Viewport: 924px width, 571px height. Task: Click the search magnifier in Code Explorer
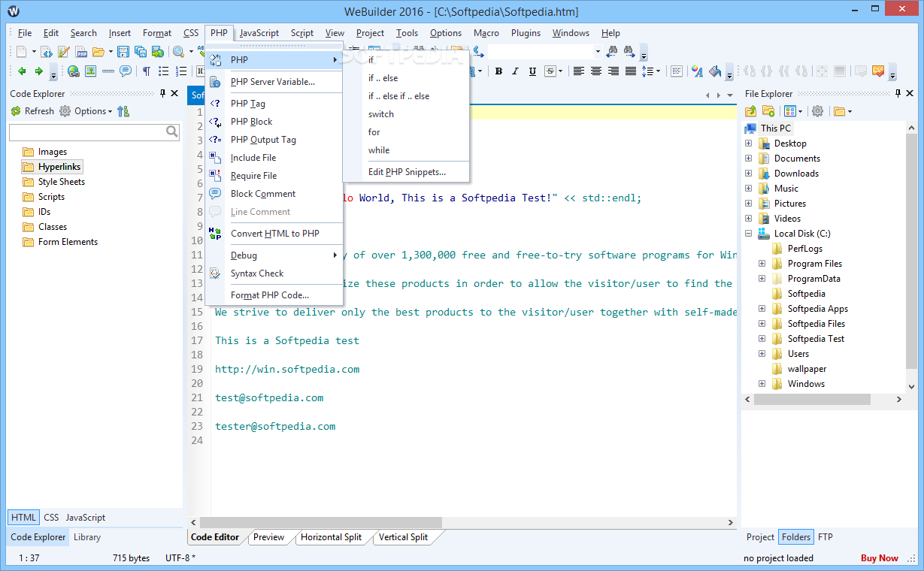coord(172,132)
